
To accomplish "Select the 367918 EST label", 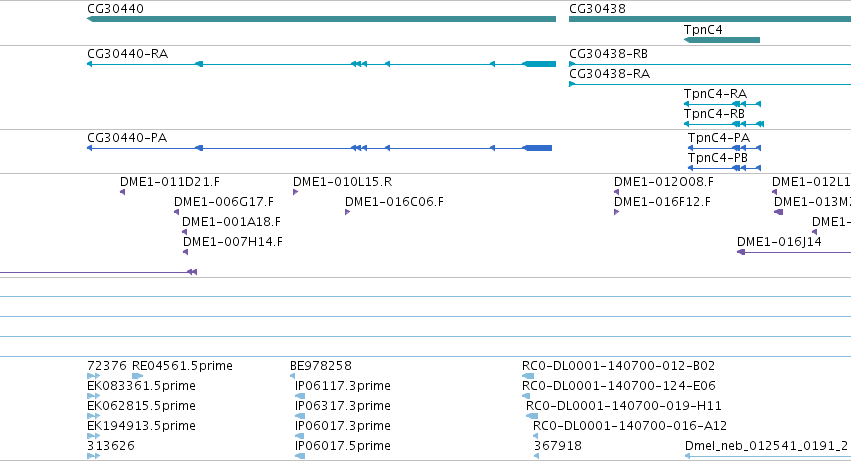I will (557, 446).
